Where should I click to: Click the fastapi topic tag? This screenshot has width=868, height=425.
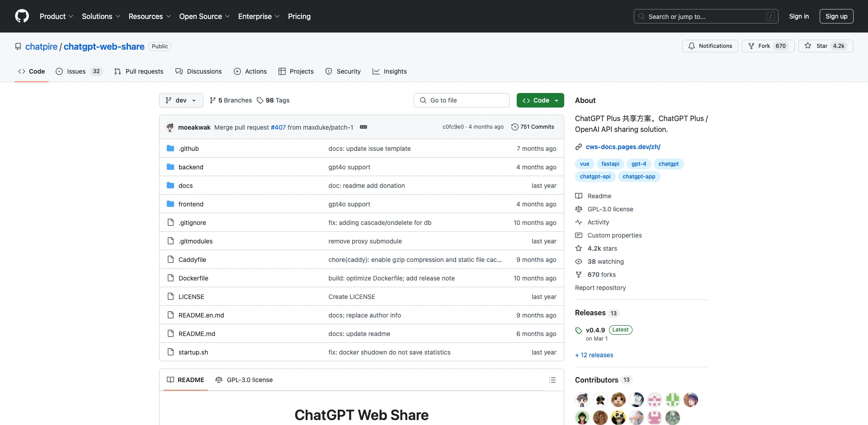pos(610,164)
